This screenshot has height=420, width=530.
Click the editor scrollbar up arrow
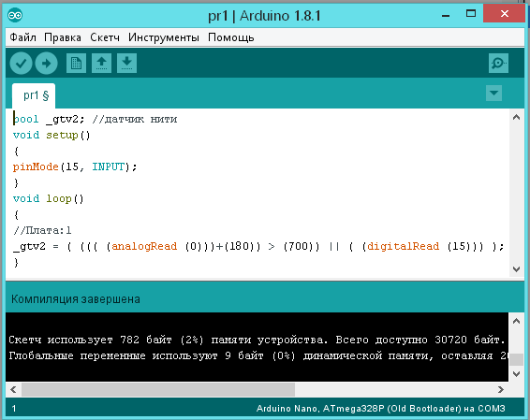point(516,117)
